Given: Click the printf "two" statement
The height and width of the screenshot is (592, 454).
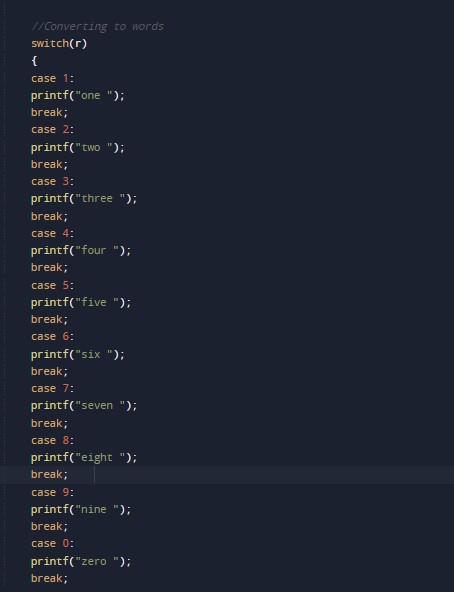Looking at the screenshot, I should click(77, 147).
